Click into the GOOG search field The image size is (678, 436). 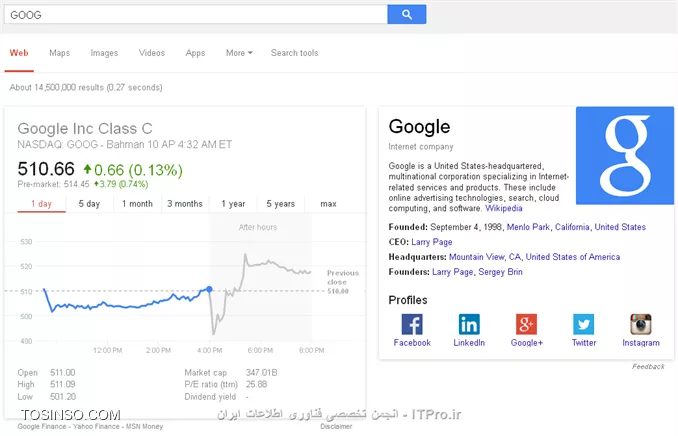(x=195, y=15)
